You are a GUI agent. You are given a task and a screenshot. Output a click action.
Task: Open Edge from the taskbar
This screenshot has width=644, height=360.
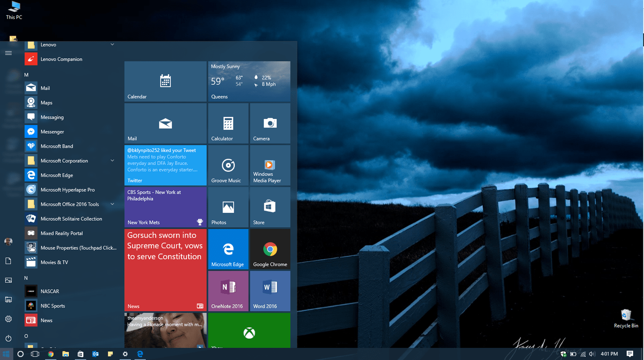140,354
